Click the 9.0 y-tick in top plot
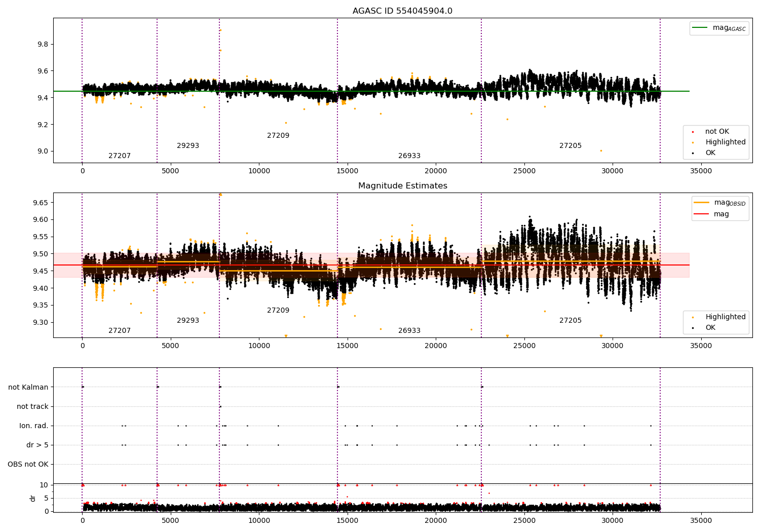The width and height of the screenshot is (760, 532). 43,151
